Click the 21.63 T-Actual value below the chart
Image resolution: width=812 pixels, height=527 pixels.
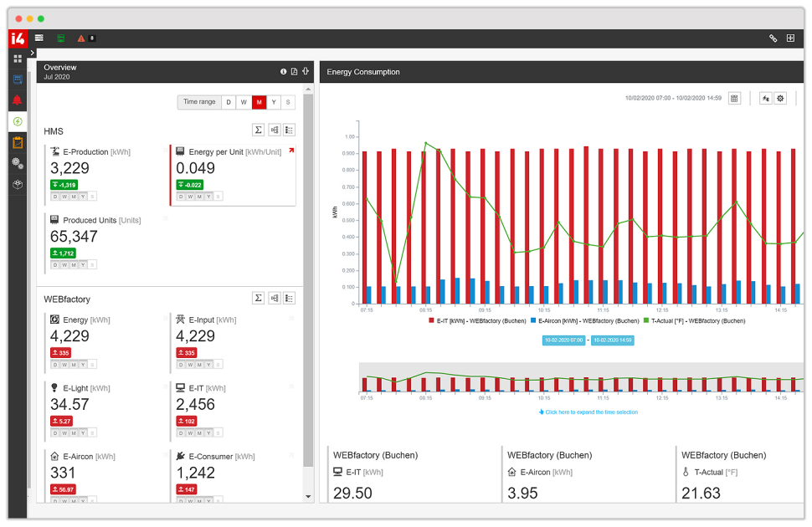pyautogui.click(x=701, y=493)
